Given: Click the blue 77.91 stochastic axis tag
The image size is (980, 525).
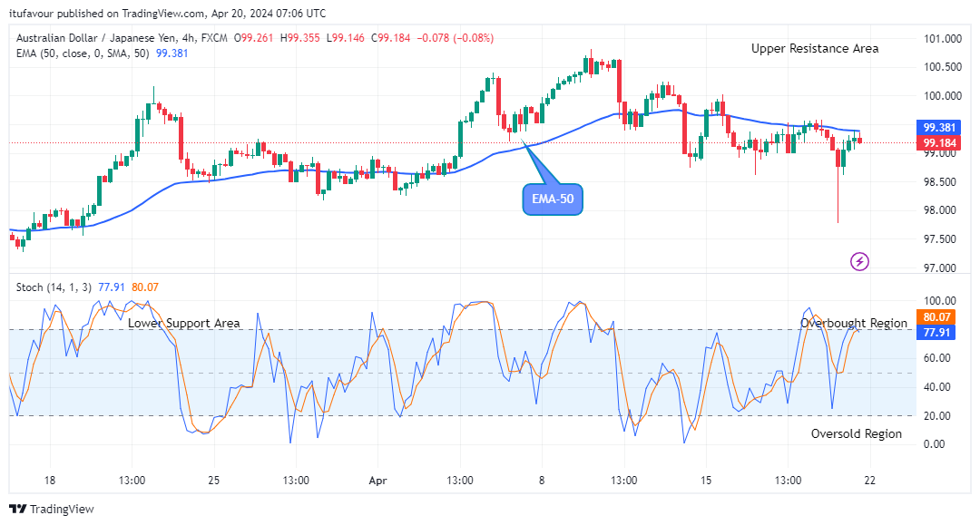Looking at the screenshot, I should 936,332.
